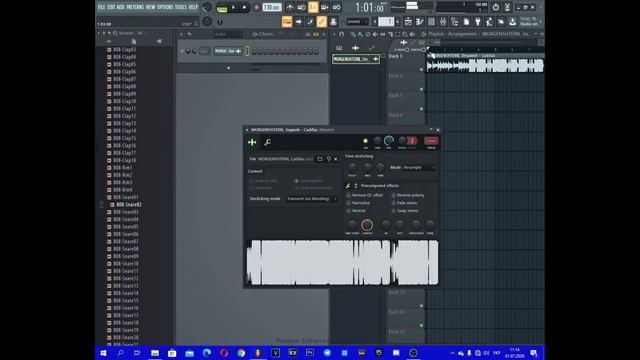Click the time display 1:01:00
640x360 pixels.
coord(369,7)
